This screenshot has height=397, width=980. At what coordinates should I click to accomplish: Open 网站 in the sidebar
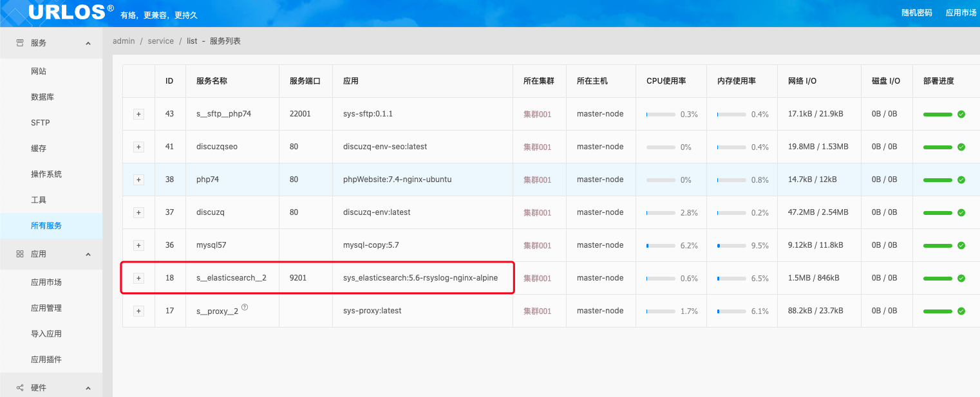click(39, 71)
